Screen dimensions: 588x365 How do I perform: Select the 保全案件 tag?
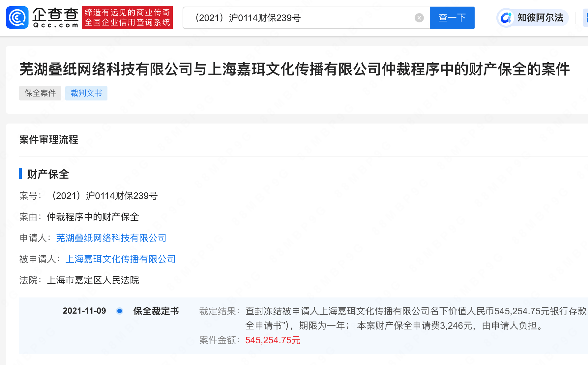40,93
